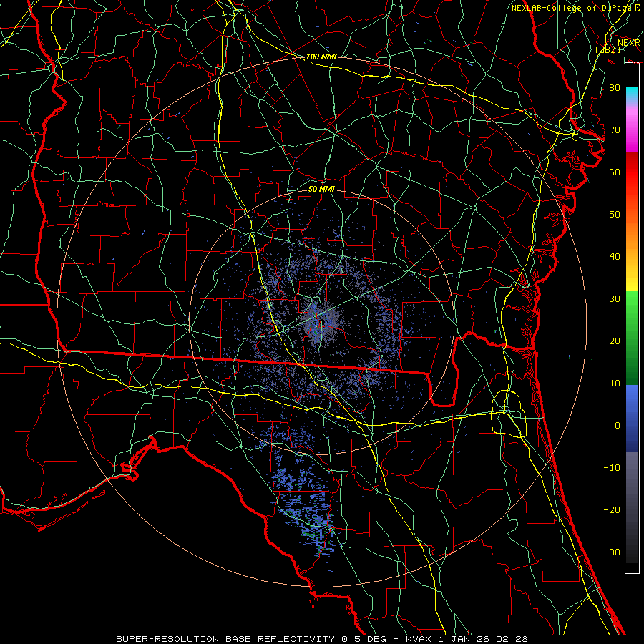Click the -10 value on color scale
644x644 pixels.
click(612, 468)
